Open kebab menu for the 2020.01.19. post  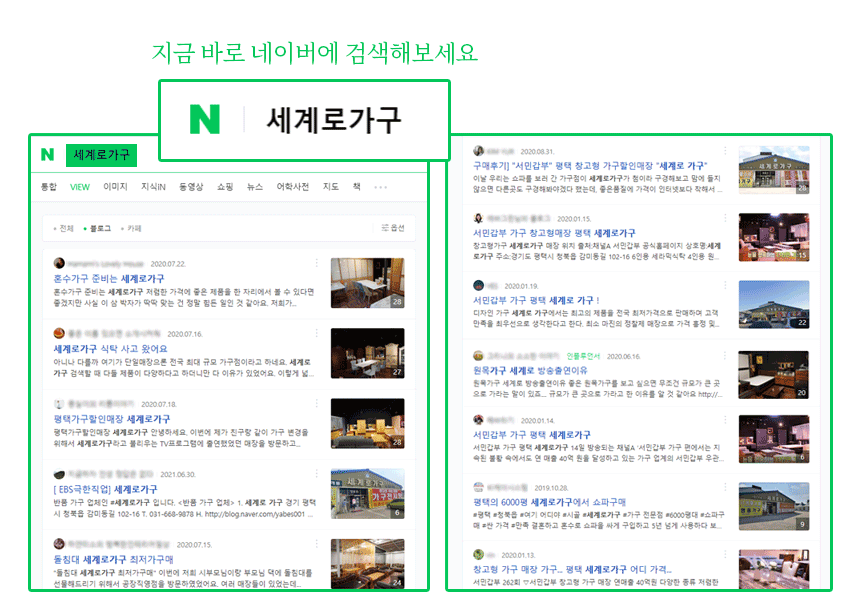725,286
